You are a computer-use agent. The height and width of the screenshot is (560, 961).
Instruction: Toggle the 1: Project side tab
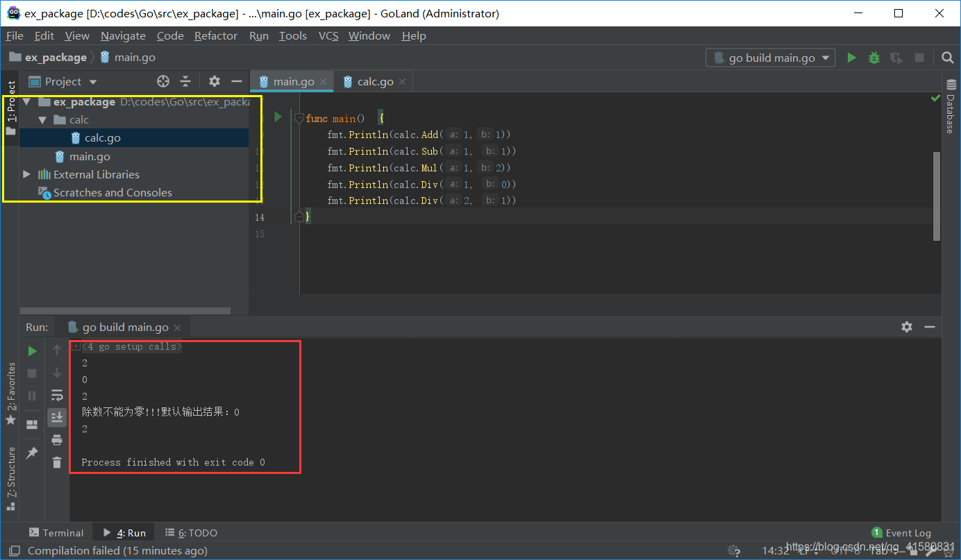[10, 107]
